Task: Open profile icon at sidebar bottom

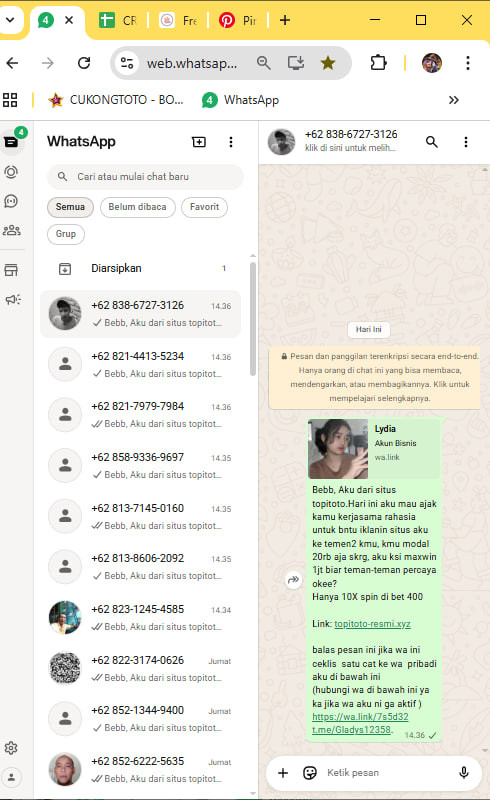Action: pyautogui.click(x=11, y=778)
